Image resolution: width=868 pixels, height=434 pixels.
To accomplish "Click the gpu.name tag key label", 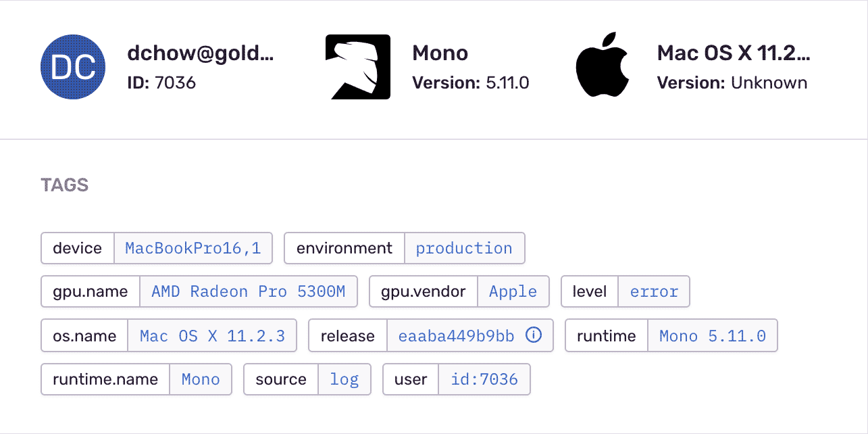I will click(x=91, y=291).
